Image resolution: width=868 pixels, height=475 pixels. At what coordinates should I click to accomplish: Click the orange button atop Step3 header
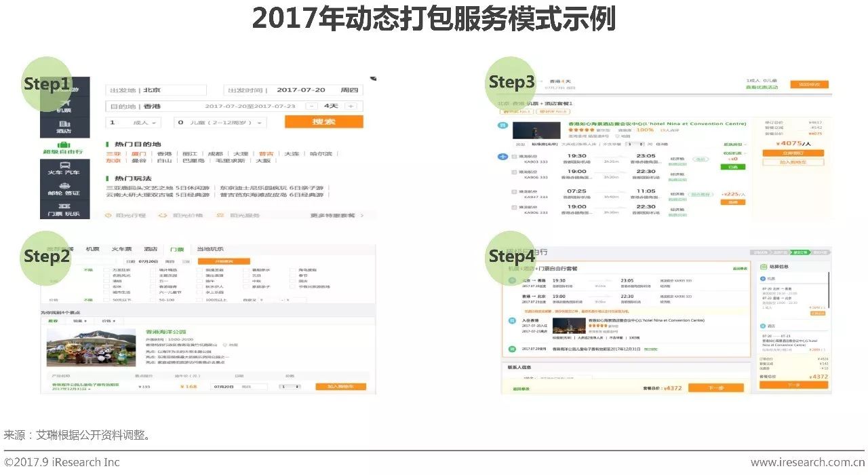(x=809, y=84)
